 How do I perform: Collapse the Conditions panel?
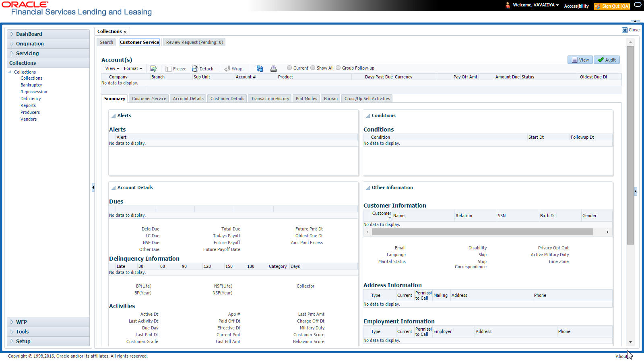[368, 116]
